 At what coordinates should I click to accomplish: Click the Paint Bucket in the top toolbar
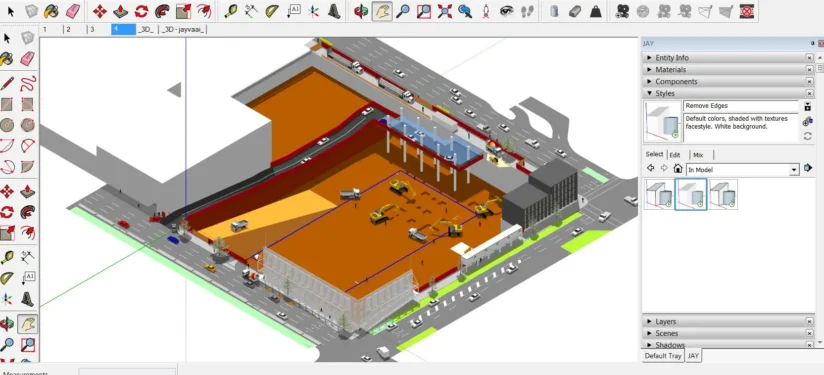(52, 11)
